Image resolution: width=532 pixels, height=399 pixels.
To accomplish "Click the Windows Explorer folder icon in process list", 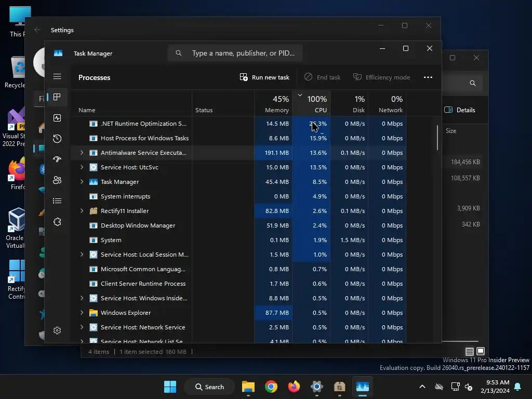I will (94, 313).
